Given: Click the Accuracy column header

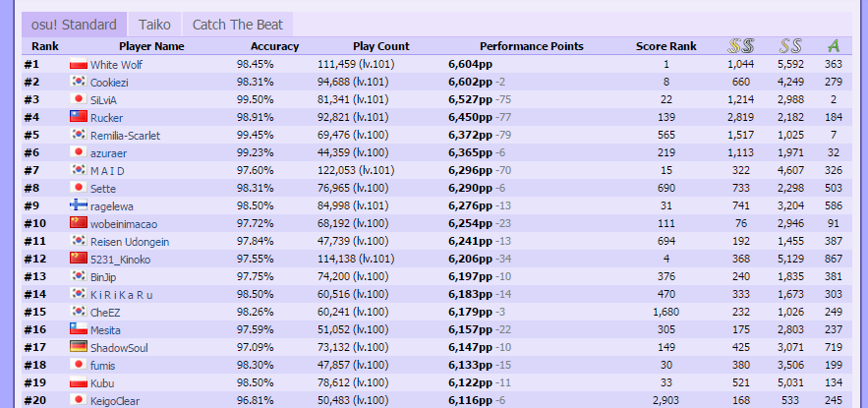Looking at the screenshot, I should (274, 46).
